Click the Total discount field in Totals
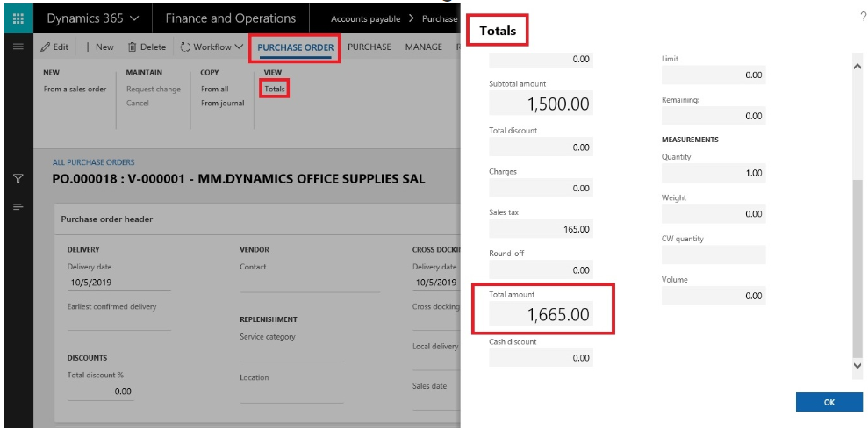 [541, 147]
